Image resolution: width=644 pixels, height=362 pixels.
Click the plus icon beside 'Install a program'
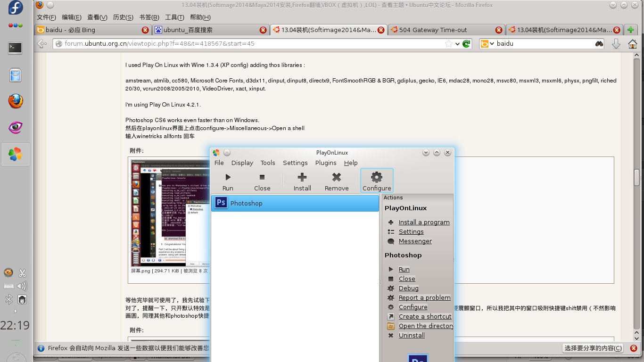[391, 222]
